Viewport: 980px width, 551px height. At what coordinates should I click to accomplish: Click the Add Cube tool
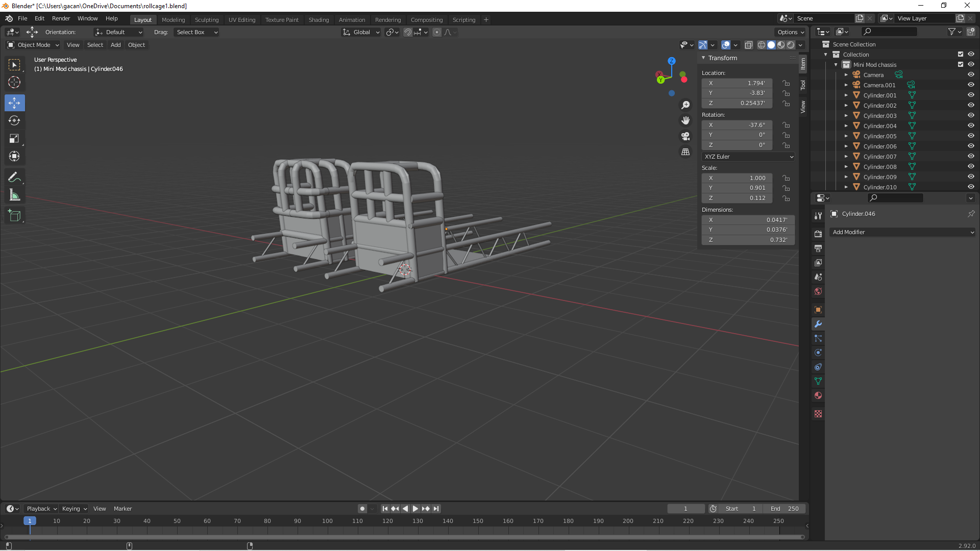coord(14,216)
